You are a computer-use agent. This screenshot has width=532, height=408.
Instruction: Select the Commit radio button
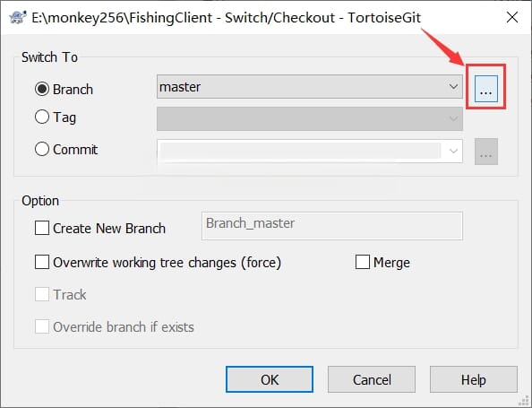[42, 149]
